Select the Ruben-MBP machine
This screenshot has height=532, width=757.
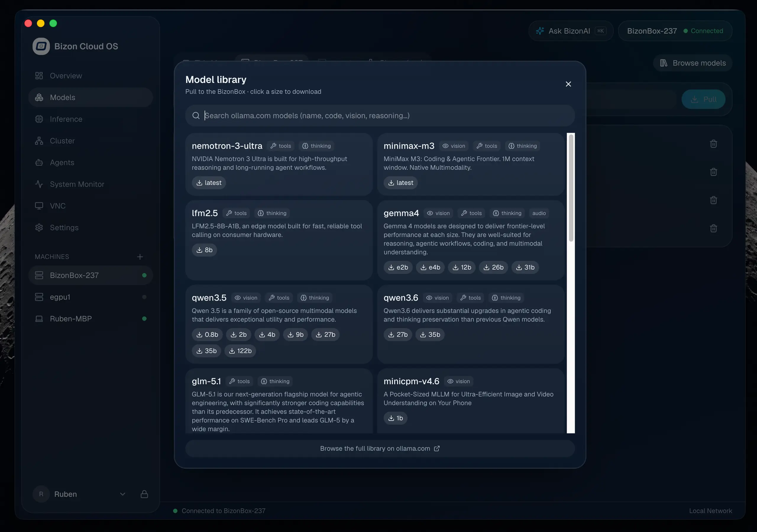click(90, 319)
